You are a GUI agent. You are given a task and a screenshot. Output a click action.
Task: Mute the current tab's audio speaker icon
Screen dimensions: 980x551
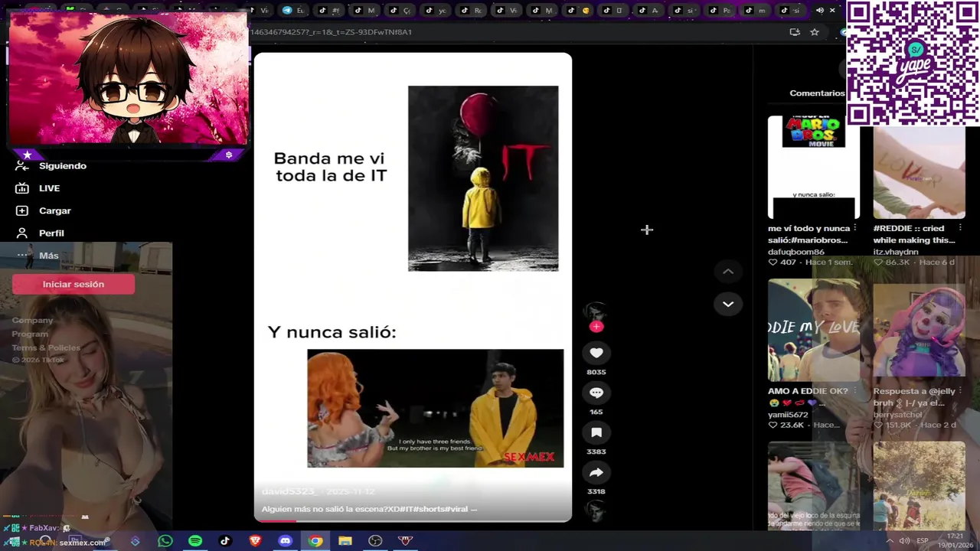[820, 11]
